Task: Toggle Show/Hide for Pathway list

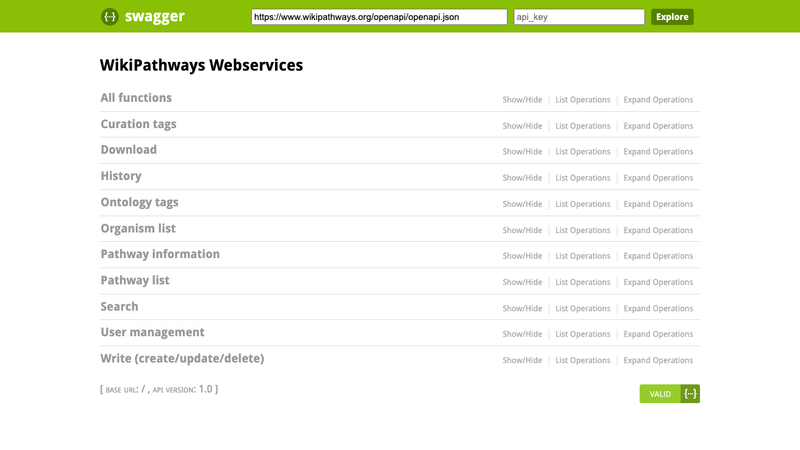Action: pyautogui.click(x=522, y=282)
